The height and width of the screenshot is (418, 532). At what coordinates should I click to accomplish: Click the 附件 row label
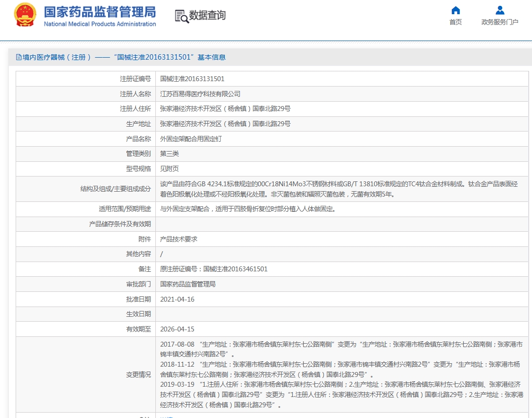click(x=145, y=239)
